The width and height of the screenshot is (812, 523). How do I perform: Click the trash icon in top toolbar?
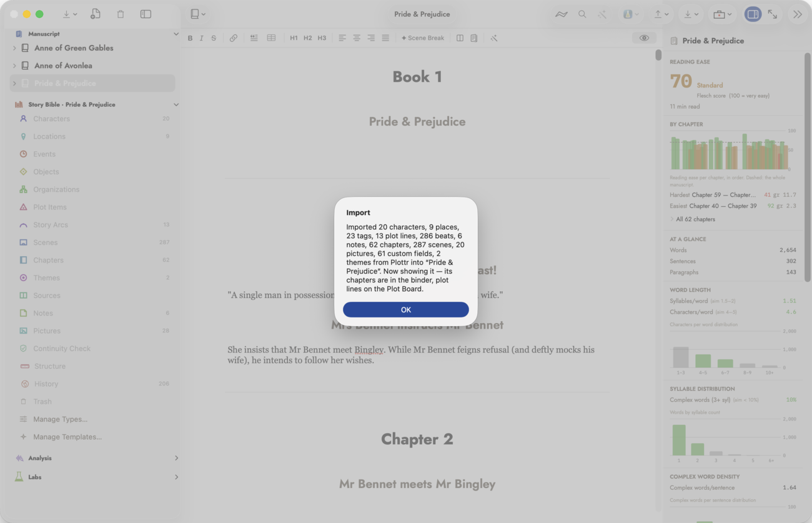[x=121, y=14]
